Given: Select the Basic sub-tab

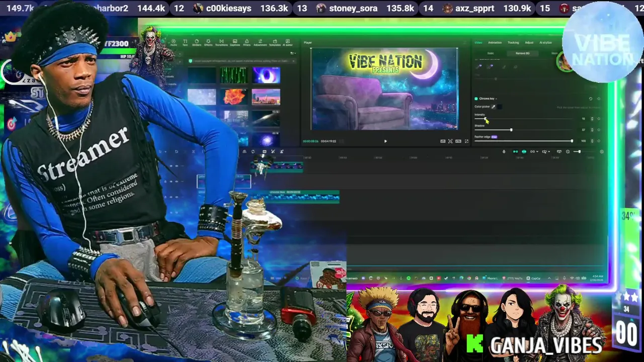Looking at the screenshot, I should [x=491, y=53].
